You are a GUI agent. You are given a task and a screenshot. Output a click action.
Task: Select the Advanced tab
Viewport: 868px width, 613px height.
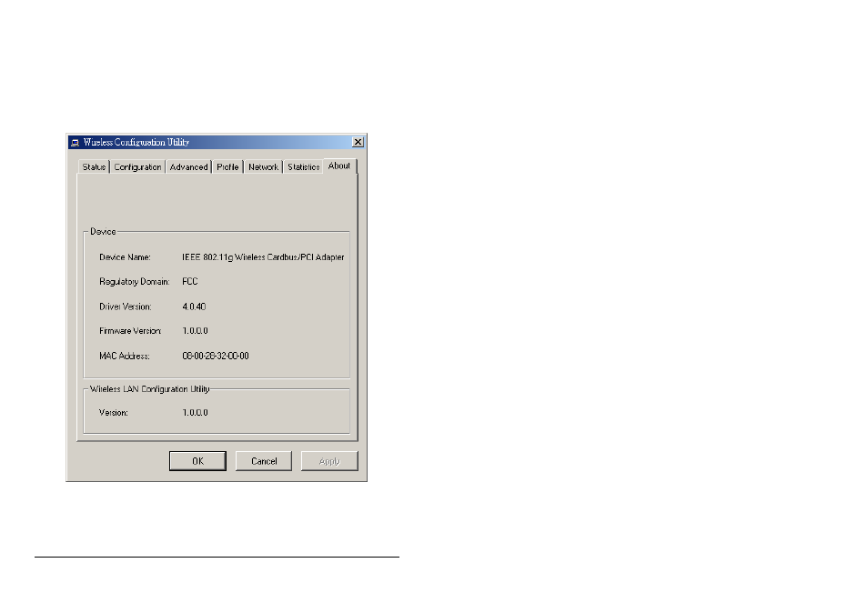(188, 166)
